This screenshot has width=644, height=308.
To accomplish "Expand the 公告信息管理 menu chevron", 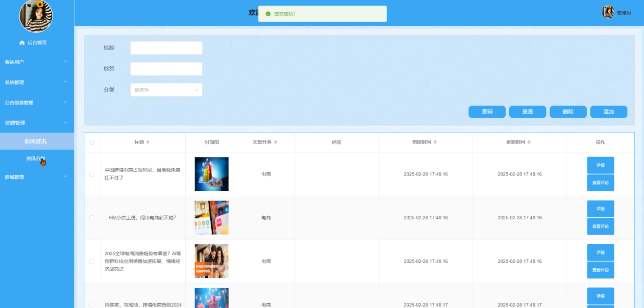I will click(66, 102).
